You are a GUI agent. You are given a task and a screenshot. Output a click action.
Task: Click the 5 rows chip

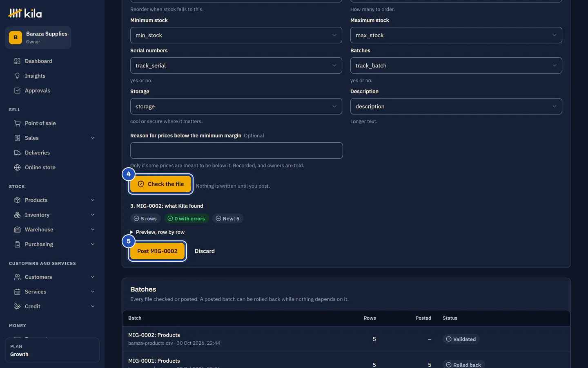click(145, 218)
